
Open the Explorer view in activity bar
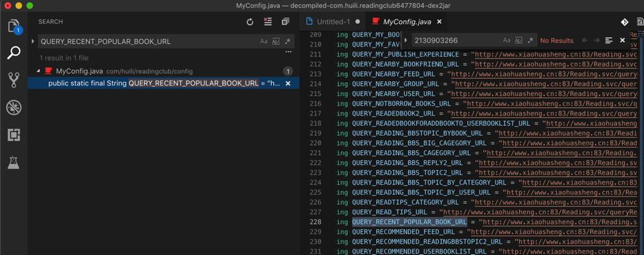(x=14, y=26)
